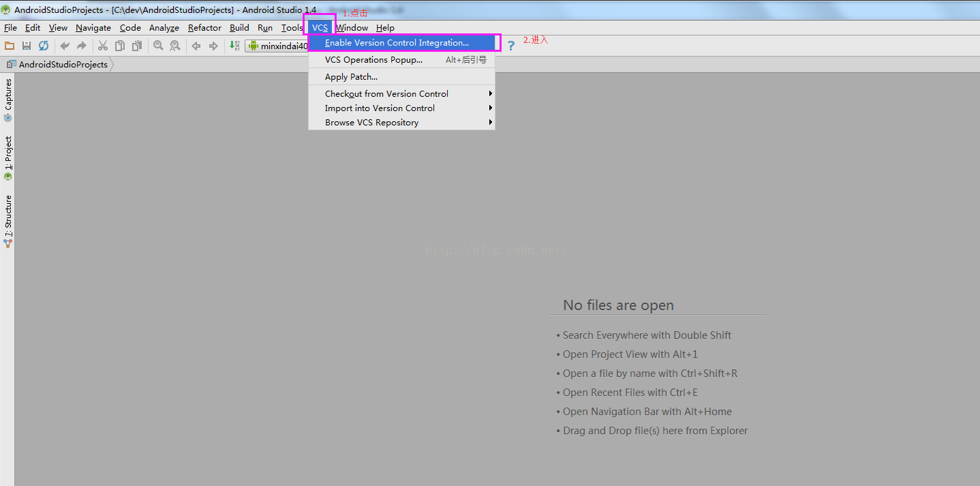This screenshot has width=980, height=486.
Task: Open the Window menu
Action: [x=352, y=28]
